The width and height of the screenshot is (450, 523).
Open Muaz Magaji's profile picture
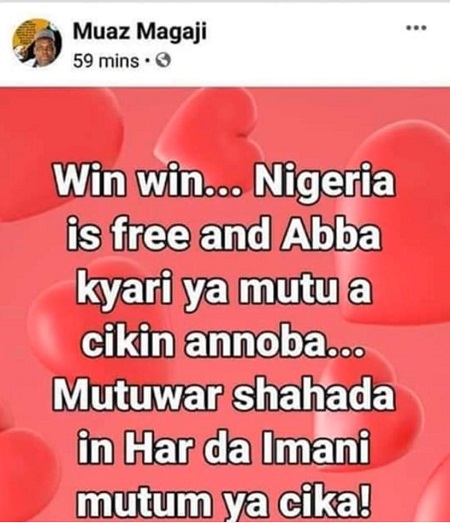37,43
